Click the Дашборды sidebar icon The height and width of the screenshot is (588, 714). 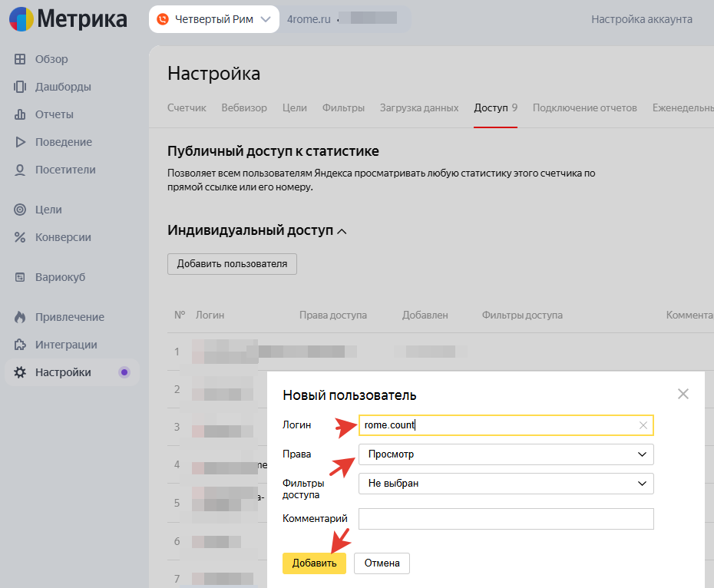[20, 87]
